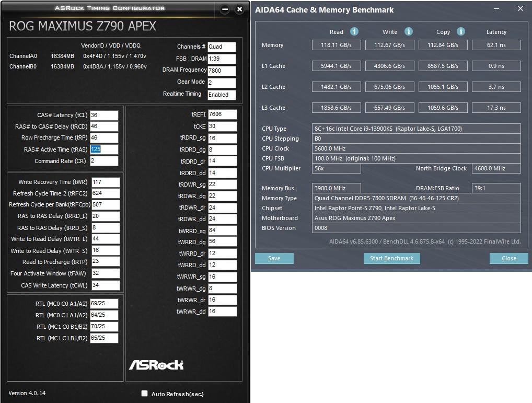Click the RAS# Active Time (tRAS) field
Image resolution: width=532 pixels, height=403 pixels.
tap(104, 149)
